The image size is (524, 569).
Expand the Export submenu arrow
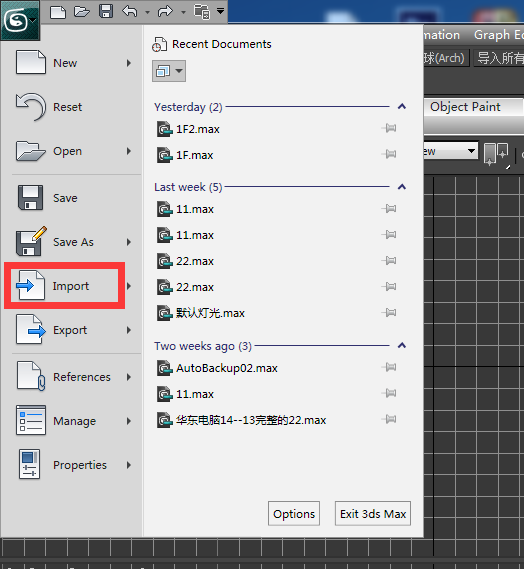[x=129, y=330]
